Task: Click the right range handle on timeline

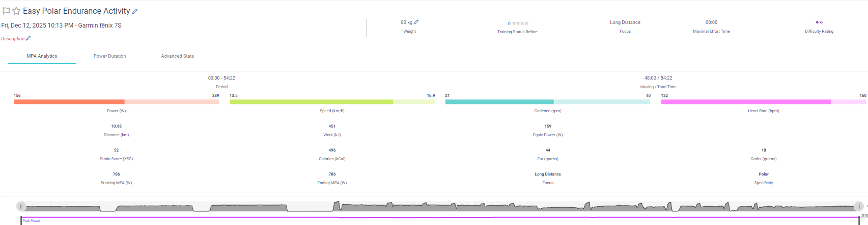Action: [x=858, y=206]
